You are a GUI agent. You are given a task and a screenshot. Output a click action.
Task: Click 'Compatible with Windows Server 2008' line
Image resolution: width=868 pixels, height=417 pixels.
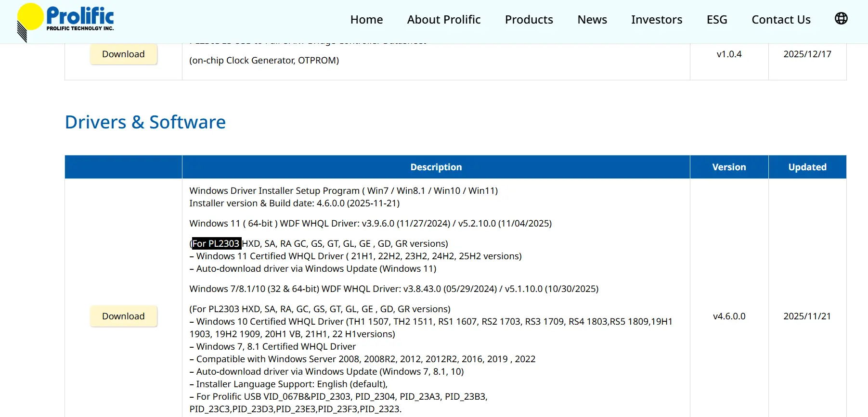(x=362, y=359)
